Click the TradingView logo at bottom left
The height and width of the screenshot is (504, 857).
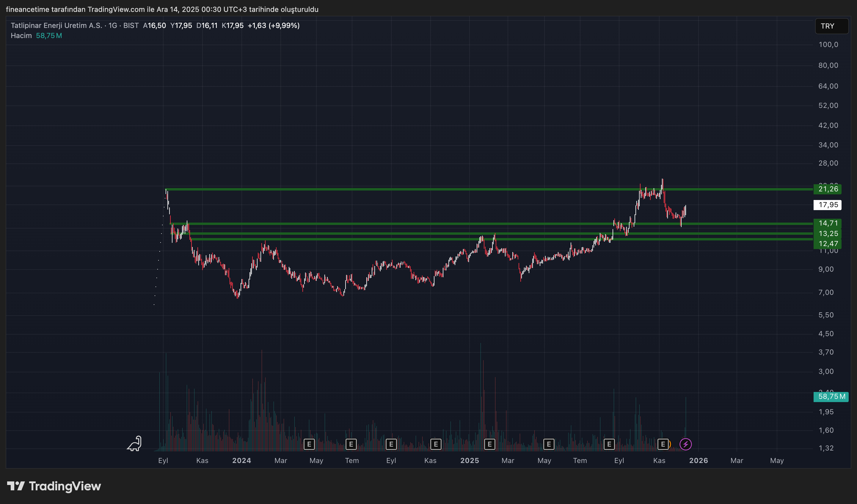(54, 486)
